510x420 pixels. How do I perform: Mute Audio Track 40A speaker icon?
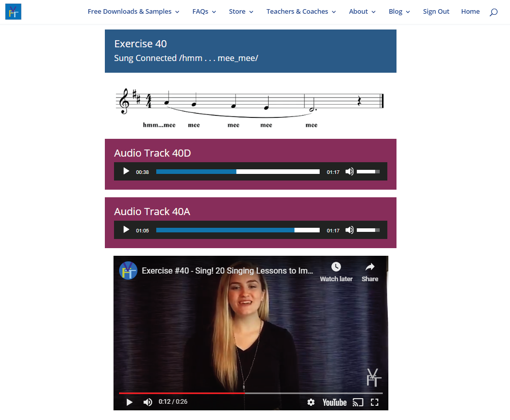349,230
